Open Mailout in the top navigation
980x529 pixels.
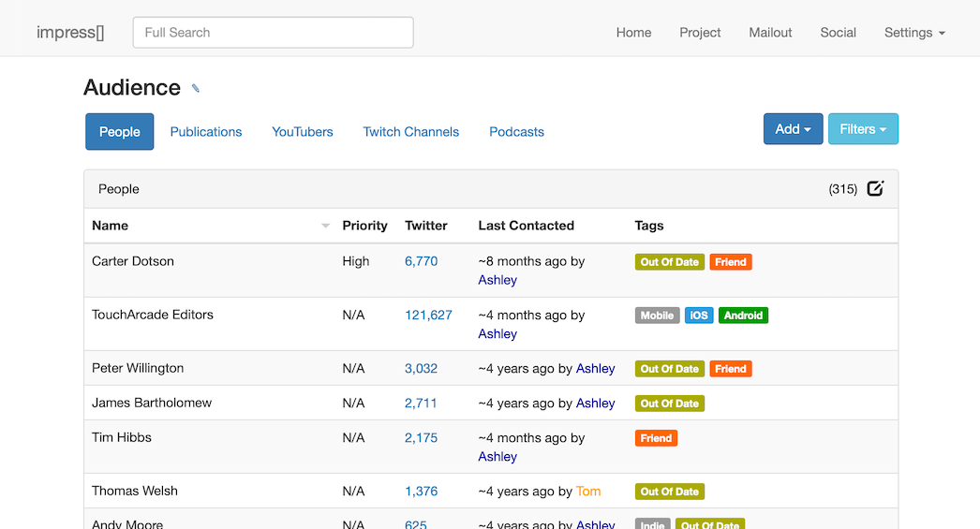pyautogui.click(x=770, y=33)
